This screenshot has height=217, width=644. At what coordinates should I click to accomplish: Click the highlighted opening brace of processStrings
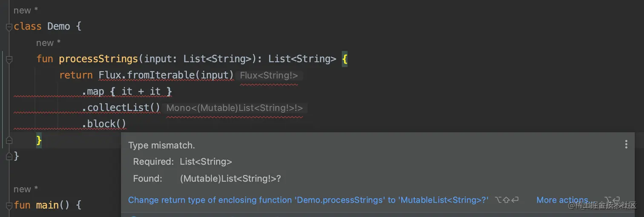tap(345, 59)
